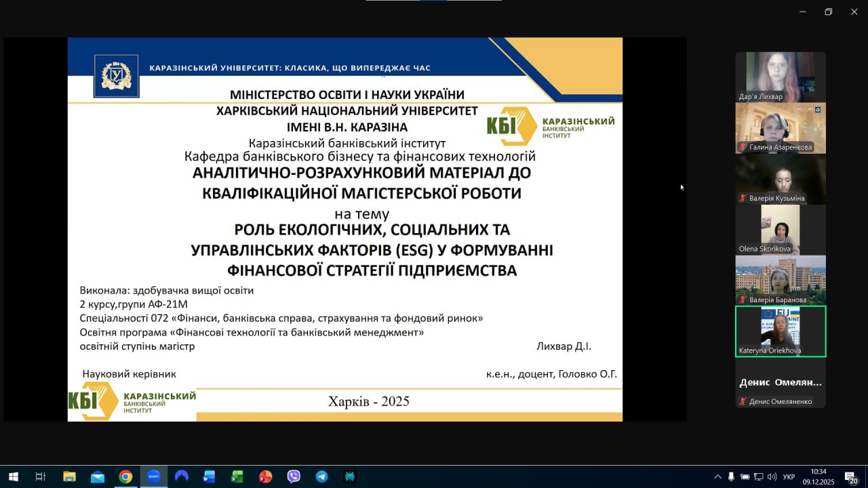Open the notification center with 20 alerts
The height and width of the screenshot is (488, 868).
click(851, 477)
